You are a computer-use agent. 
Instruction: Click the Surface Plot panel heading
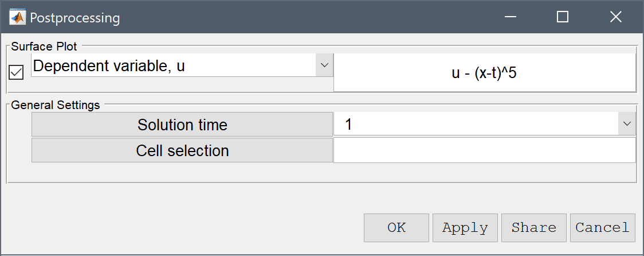click(44, 46)
